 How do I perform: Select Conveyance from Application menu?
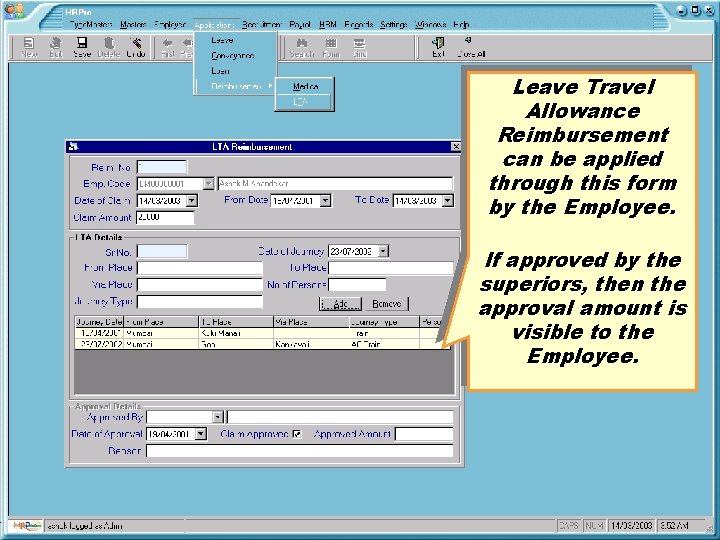(x=236, y=56)
